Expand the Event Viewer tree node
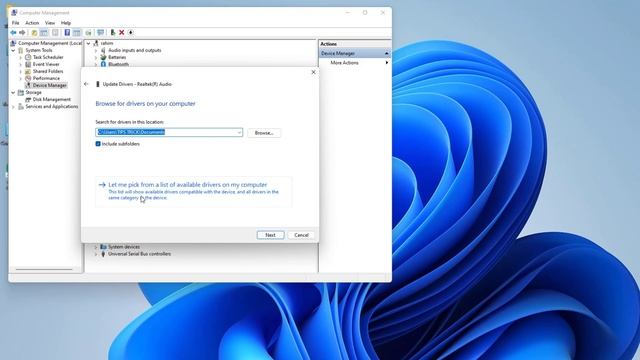The width and height of the screenshot is (640, 360). [x=20, y=64]
